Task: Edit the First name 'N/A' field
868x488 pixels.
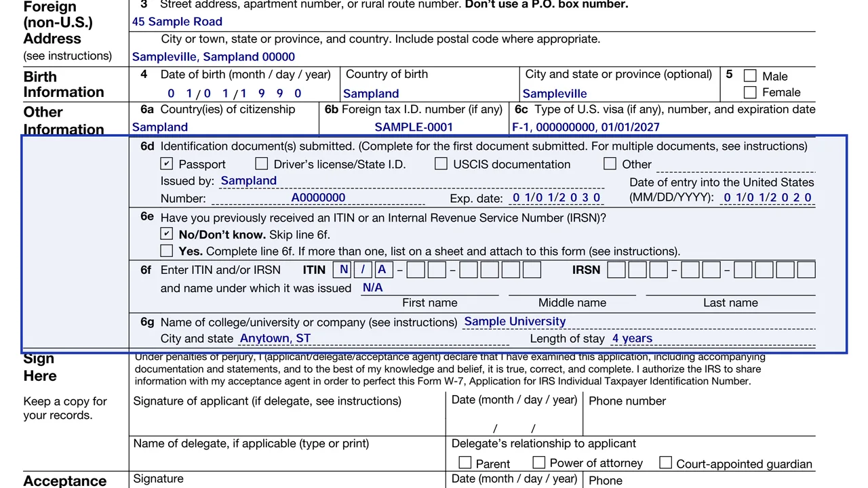Action: pos(429,288)
